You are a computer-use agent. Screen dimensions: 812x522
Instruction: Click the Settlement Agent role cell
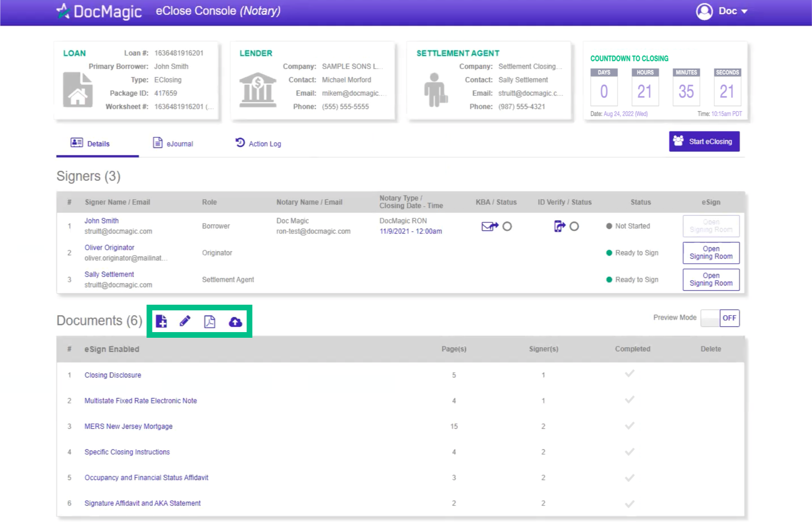tap(228, 280)
